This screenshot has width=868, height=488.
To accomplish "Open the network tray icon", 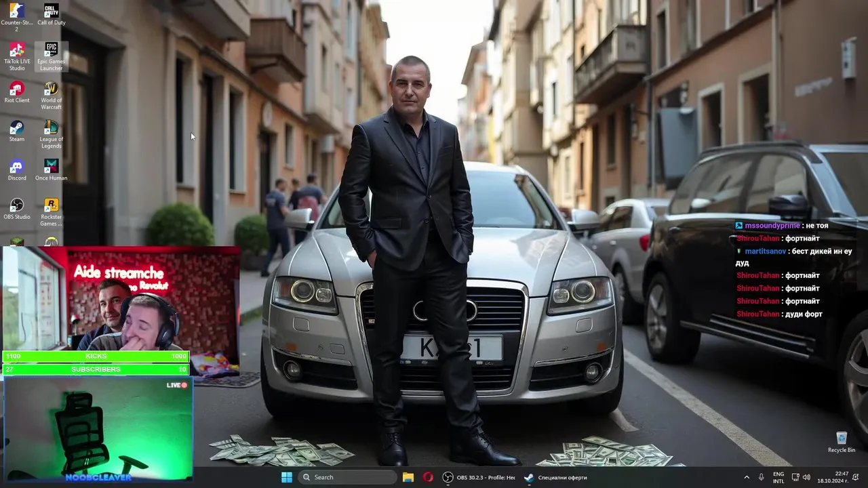I will [x=795, y=477].
